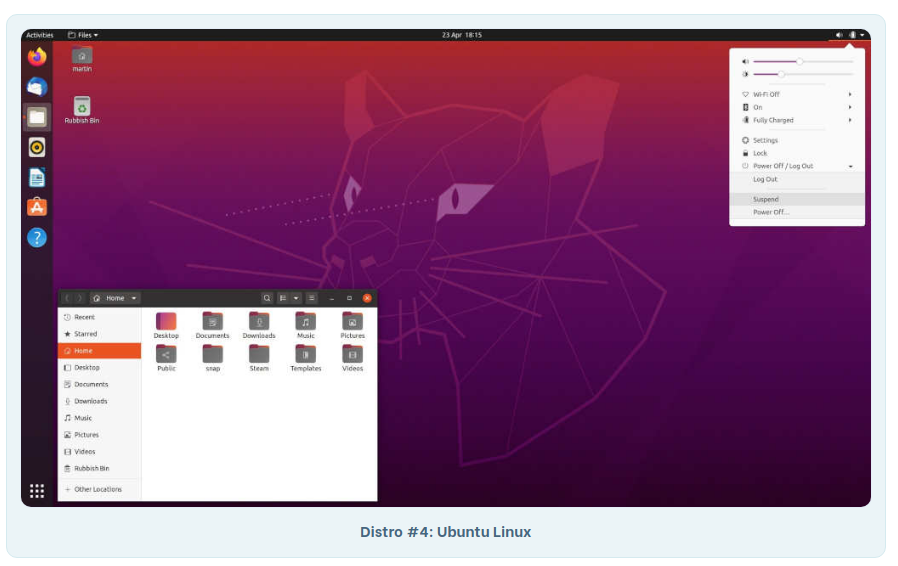Viewport: 898px width, 566px height.
Task: Select the snap folder
Action: (x=212, y=359)
